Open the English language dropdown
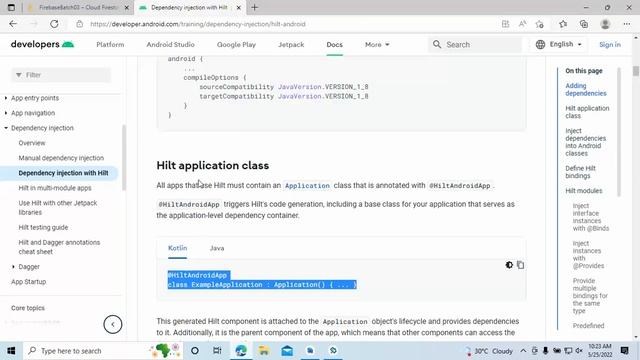Screen dimensions: 640x360 click(565, 44)
